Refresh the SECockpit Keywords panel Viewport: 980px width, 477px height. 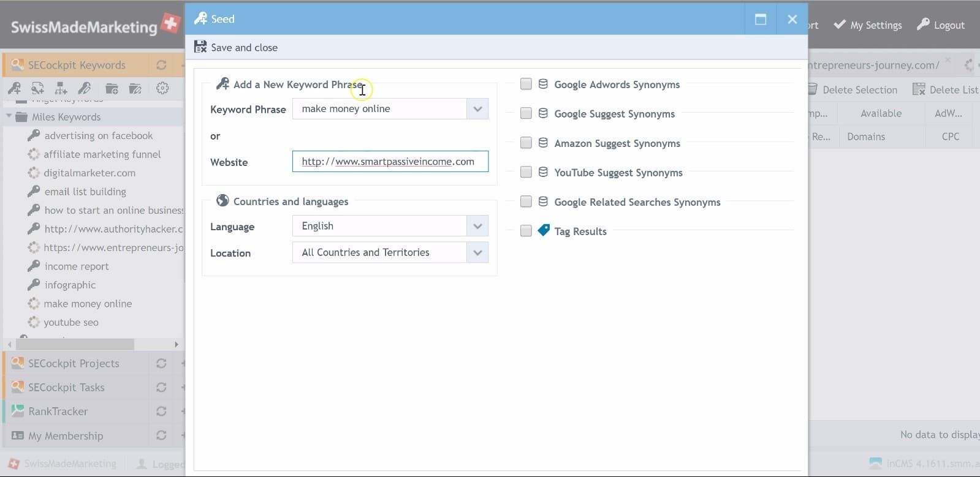pyautogui.click(x=161, y=65)
